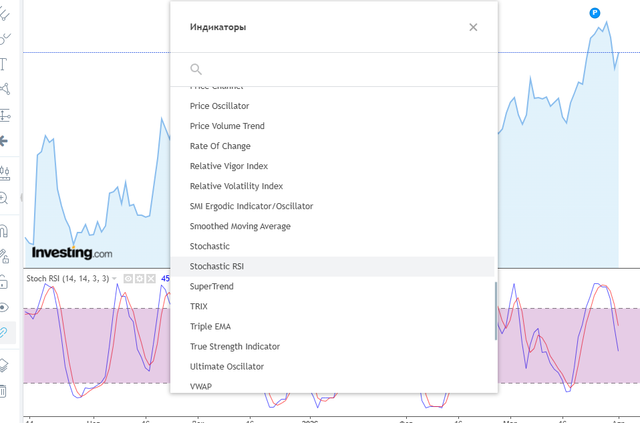The width and height of the screenshot is (640, 423).
Task: Click the trash bin remove-drawings icon
Action: tap(3, 391)
